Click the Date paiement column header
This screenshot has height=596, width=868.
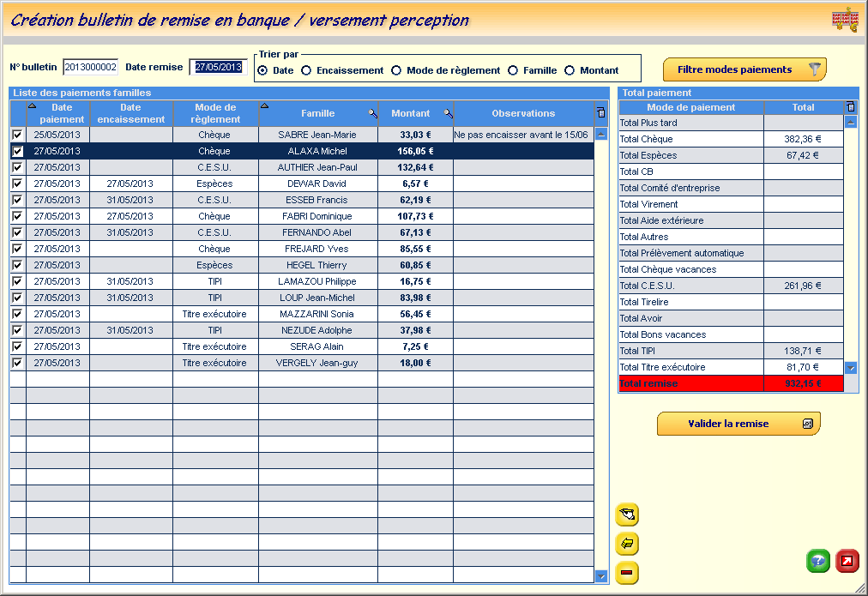coord(62,113)
